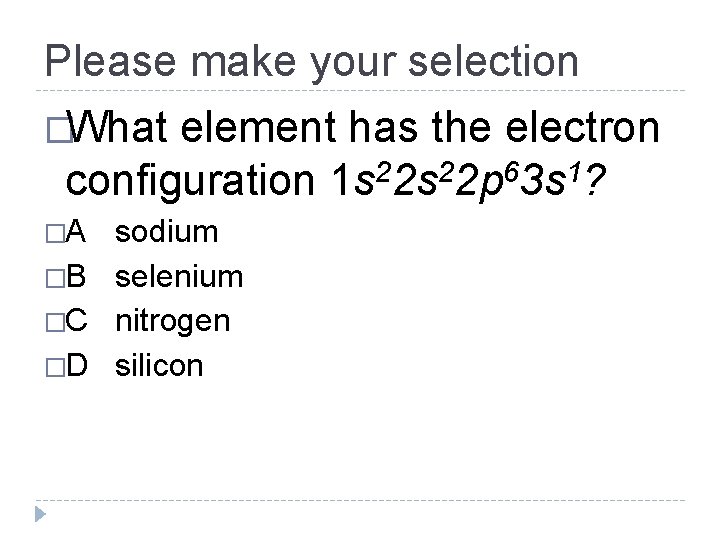The width and height of the screenshot is (720, 540).
Task: Select answer letter B
Action: coord(77,277)
